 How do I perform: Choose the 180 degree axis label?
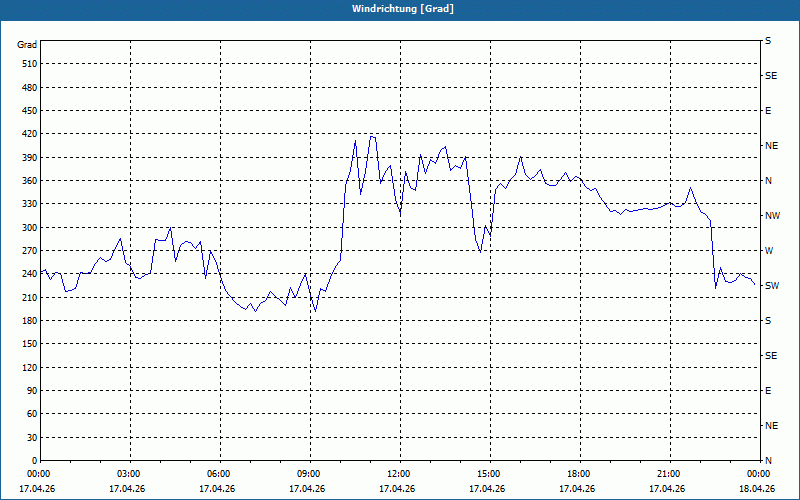click(30, 320)
